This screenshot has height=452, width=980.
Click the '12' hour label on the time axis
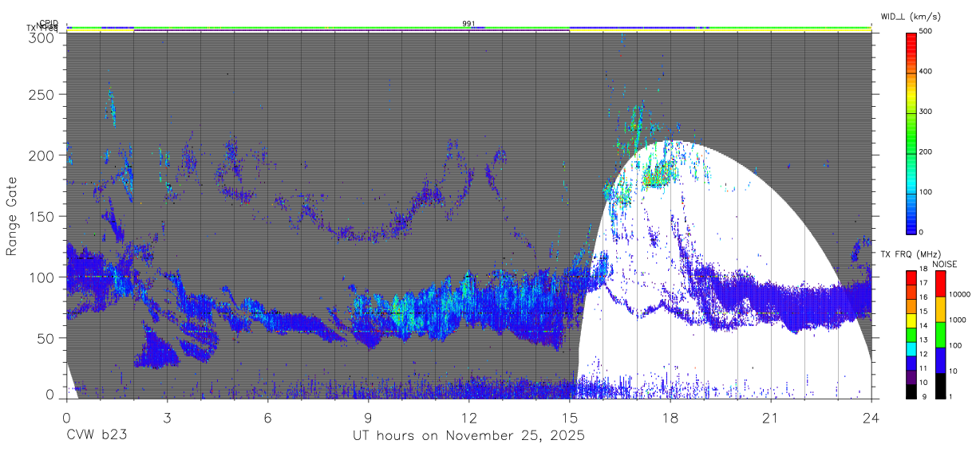click(x=468, y=418)
